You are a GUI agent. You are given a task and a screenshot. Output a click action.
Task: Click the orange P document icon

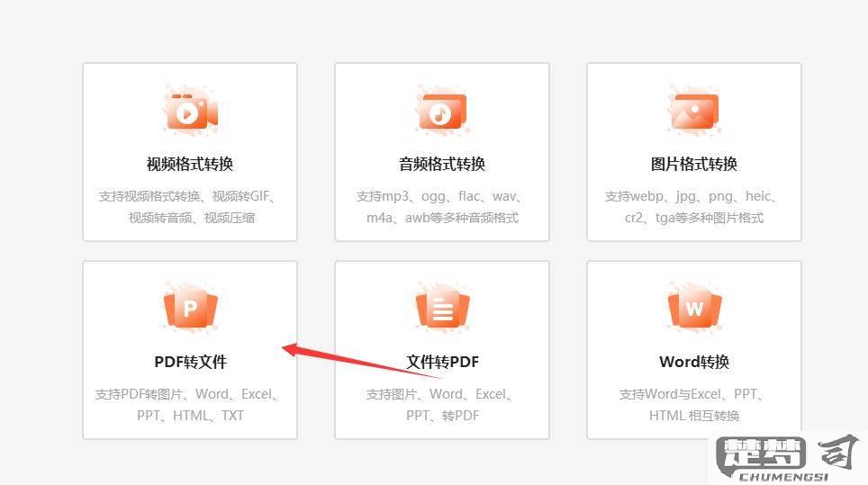(x=190, y=308)
